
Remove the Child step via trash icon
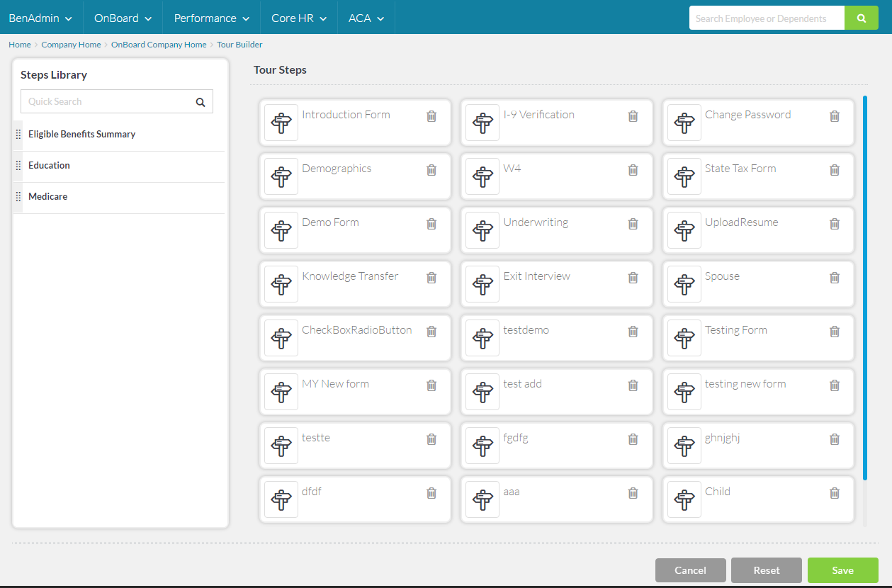click(x=835, y=493)
